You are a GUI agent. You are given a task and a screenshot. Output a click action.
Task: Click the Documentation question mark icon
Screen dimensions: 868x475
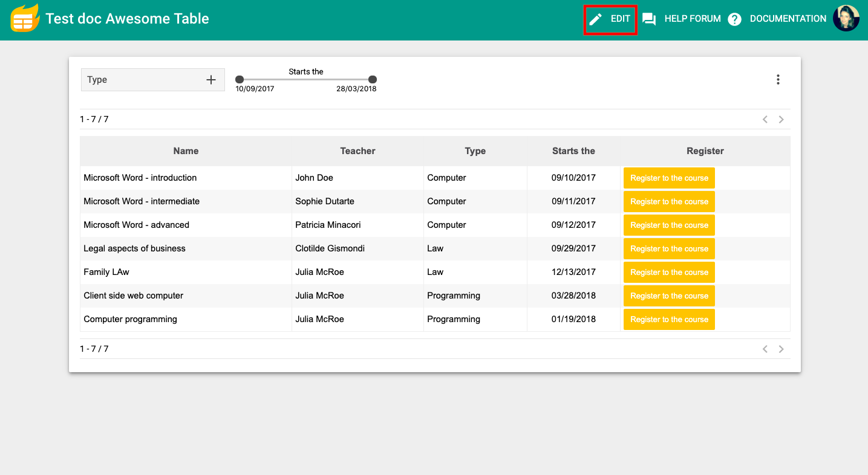734,19
